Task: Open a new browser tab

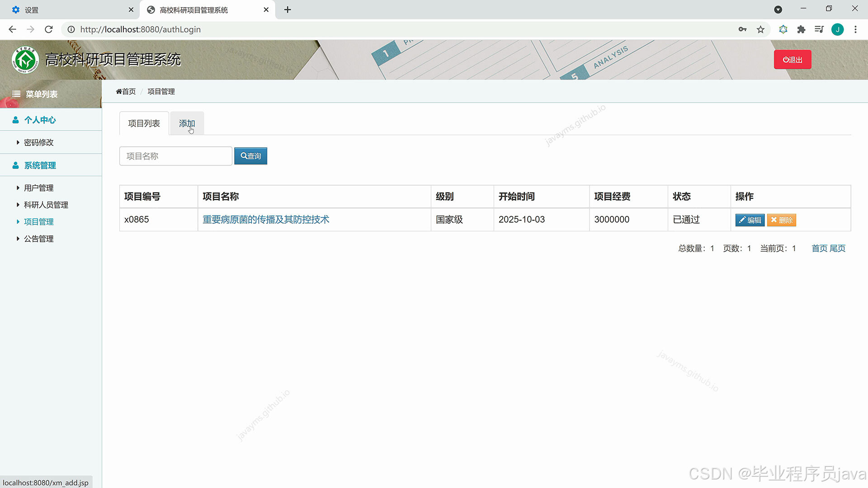Action: coord(288,9)
